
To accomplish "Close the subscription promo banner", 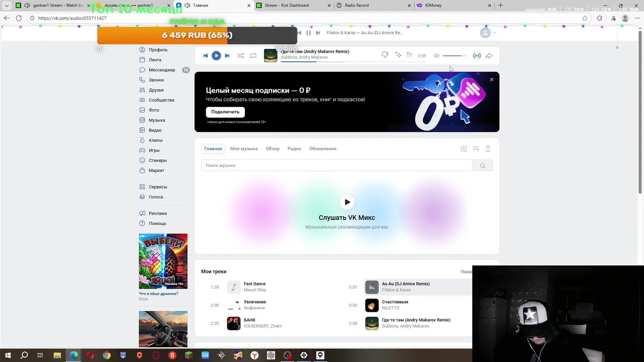I will (492, 79).
